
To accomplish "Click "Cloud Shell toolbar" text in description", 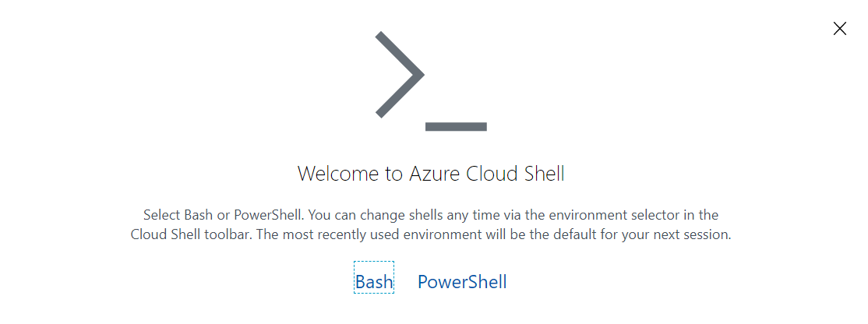I will pyautogui.click(x=185, y=234).
